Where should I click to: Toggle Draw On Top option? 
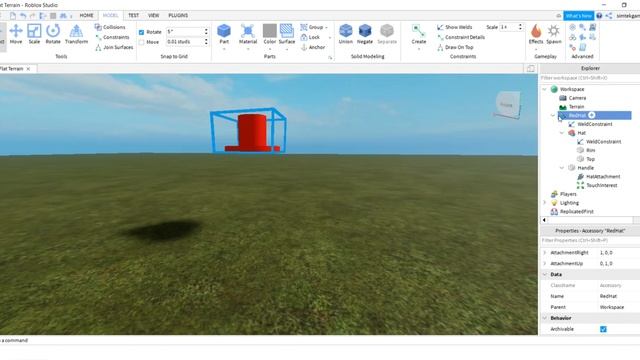pyautogui.click(x=455, y=47)
